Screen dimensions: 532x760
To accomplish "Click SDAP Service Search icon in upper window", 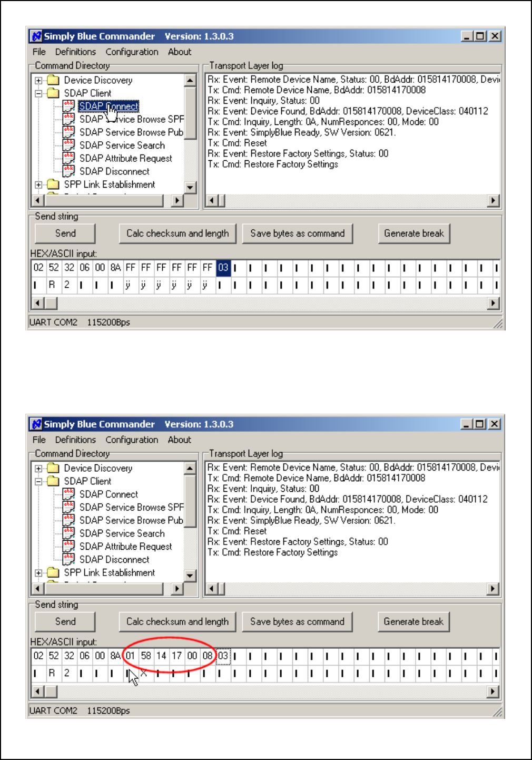I will click(68, 145).
